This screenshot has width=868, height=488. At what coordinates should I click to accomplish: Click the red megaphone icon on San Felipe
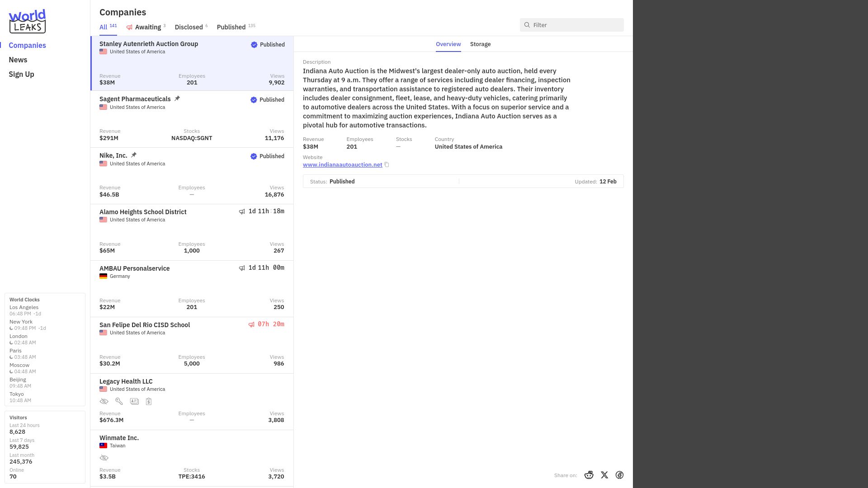pyautogui.click(x=251, y=324)
